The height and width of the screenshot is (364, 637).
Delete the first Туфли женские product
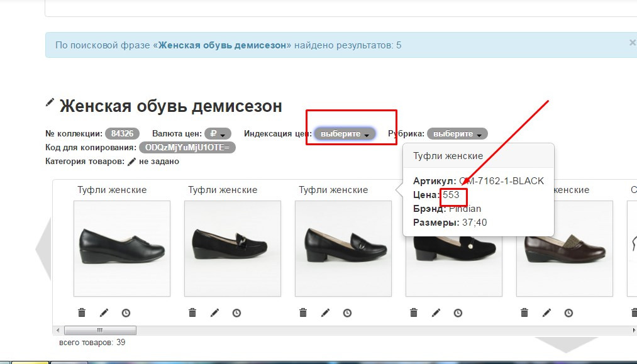82,312
